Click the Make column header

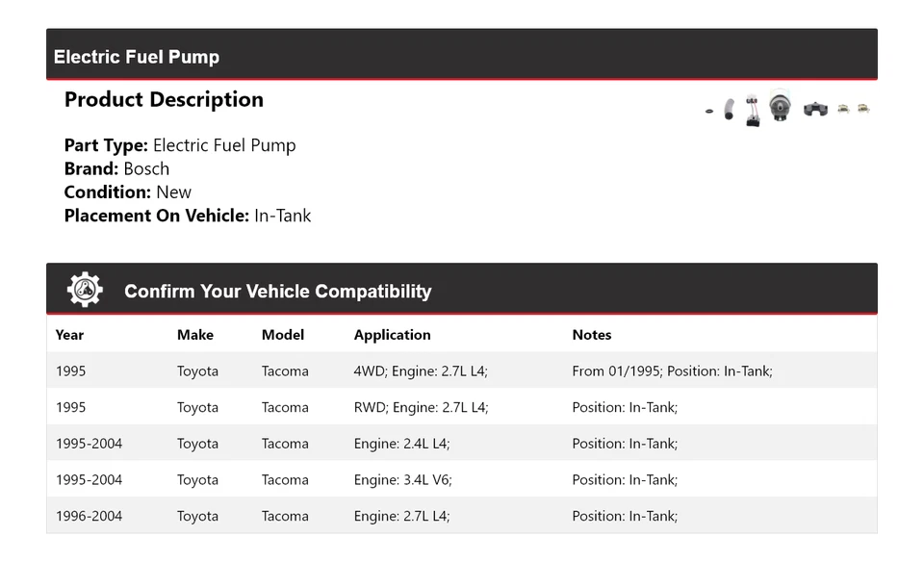coord(195,335)
